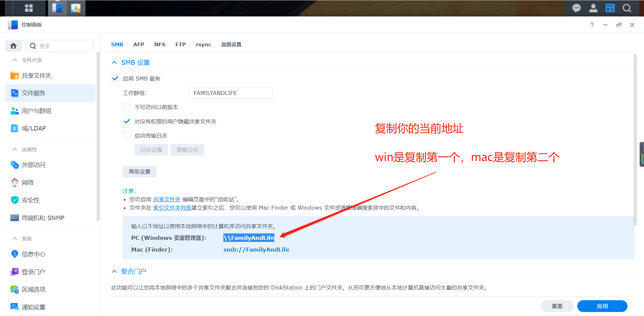The height and width of the screenshot is (316, 644).
Task: Click the workgroup field FAMILYANDLIFE
Action: point(231,93)
